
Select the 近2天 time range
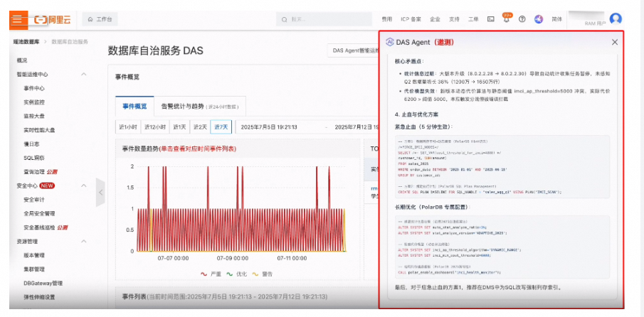[201, 127]
